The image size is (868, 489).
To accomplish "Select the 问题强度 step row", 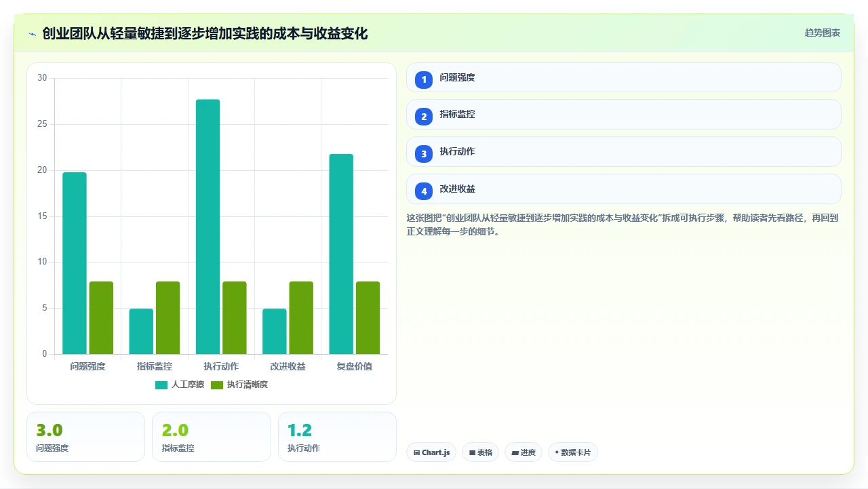I will pos(624,77).
